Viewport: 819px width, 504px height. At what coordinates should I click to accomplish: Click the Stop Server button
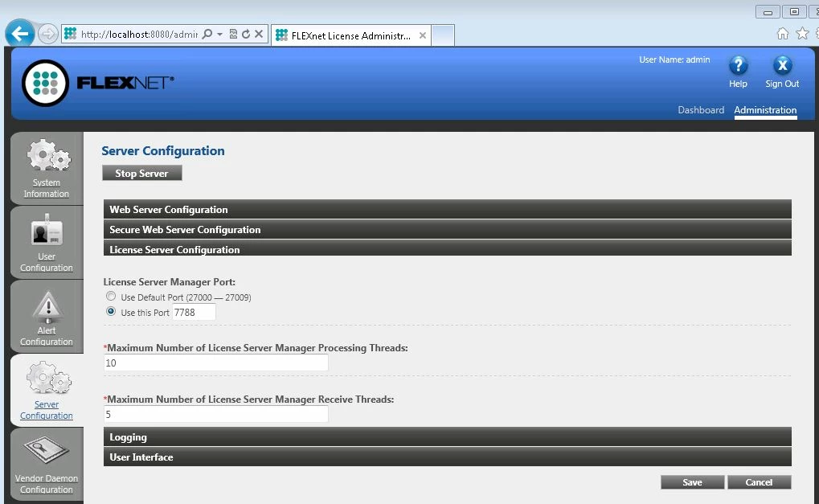[x=142, y=173]
